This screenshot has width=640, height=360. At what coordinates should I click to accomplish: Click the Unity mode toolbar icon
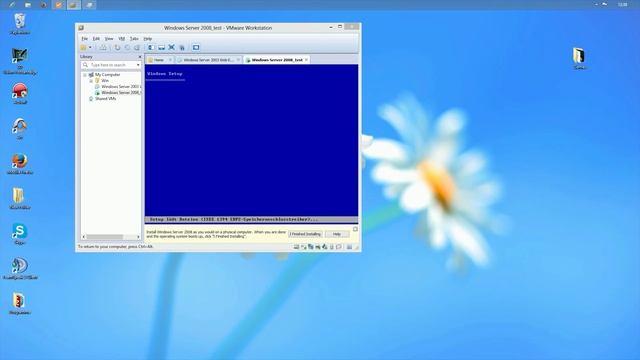click(x=182, y=47)
